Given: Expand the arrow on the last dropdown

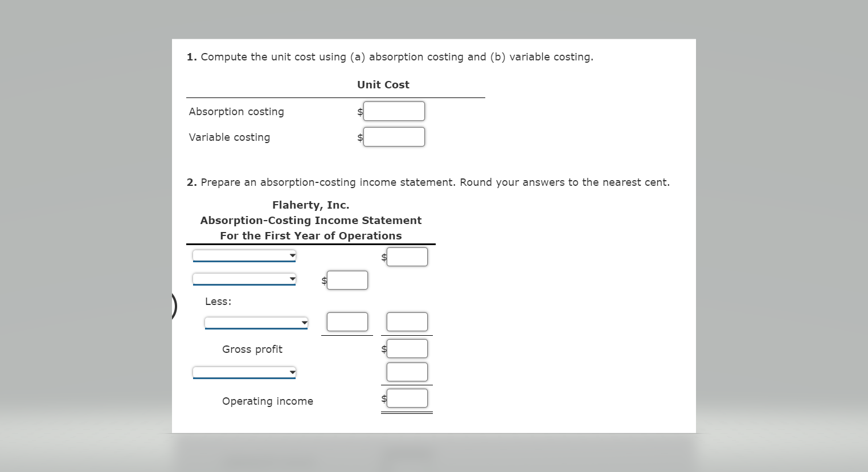Looking at the screenshot, I should pyautogui.click(x=292, y=372).
